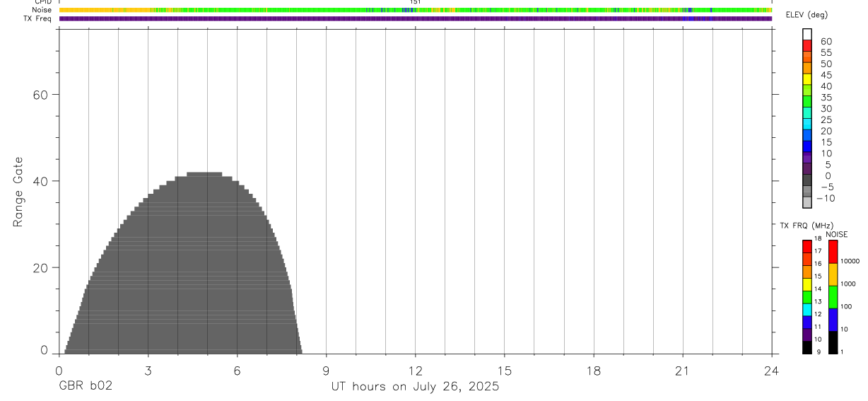Select the purple swatch in the TX FRQ bar
Viewport: 868px width, 401px height.
tap(807, 335)
